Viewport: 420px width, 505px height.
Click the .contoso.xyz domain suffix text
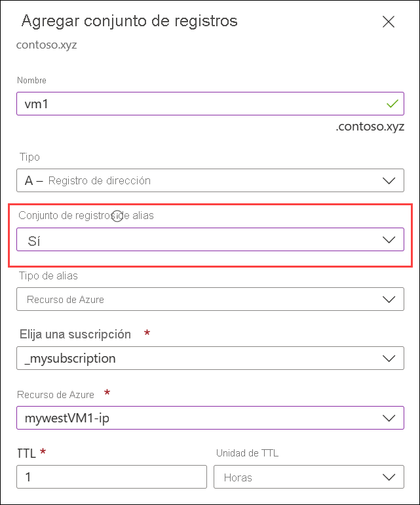[x=370, y=126]
